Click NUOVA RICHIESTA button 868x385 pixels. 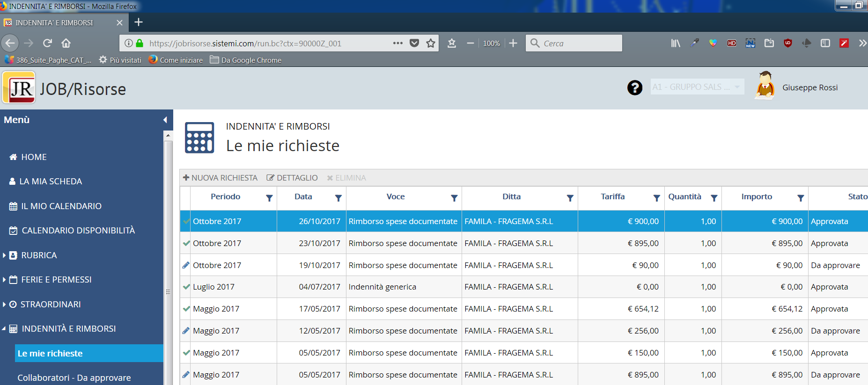[x=220, y=178]
